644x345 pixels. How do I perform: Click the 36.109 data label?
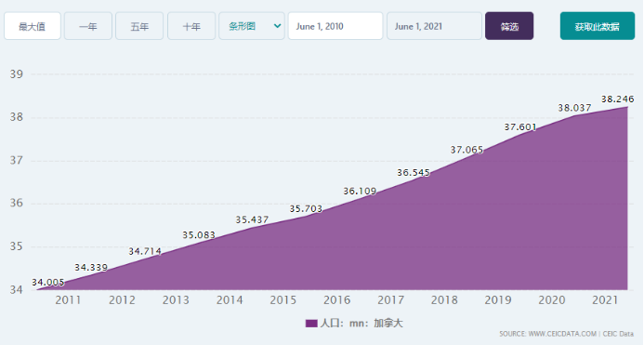point(360,192)
